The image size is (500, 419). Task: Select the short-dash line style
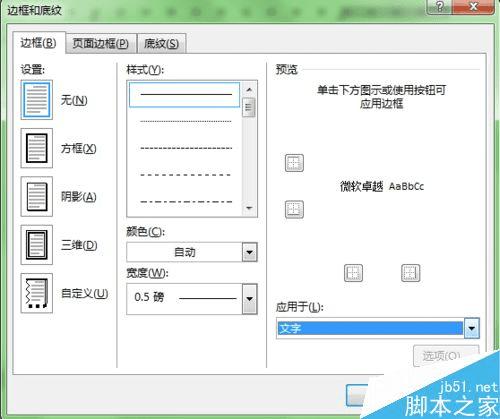186,148
